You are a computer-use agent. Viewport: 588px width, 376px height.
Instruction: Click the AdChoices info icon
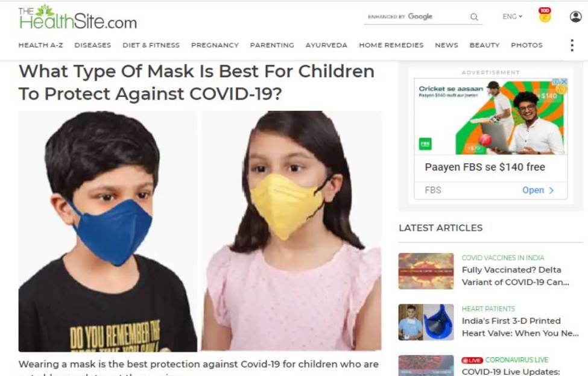[x=556, y=81]
